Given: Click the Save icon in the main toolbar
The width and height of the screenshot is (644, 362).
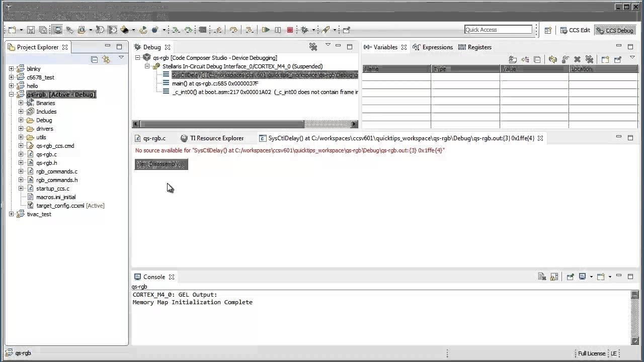Looking at the screenshot, I should point(31,30).
